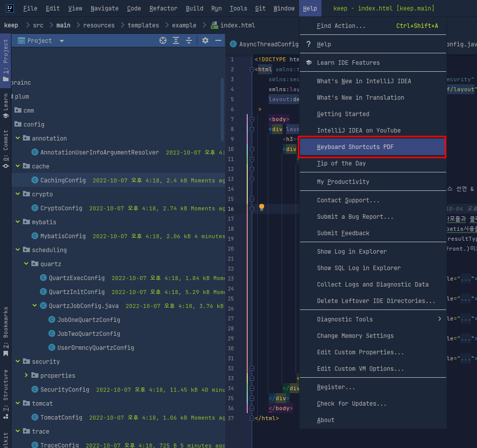This screenshot has height=448, width=477.
Task: Open Diagnostic Tools submenu
Action: [x=373, y=319]
